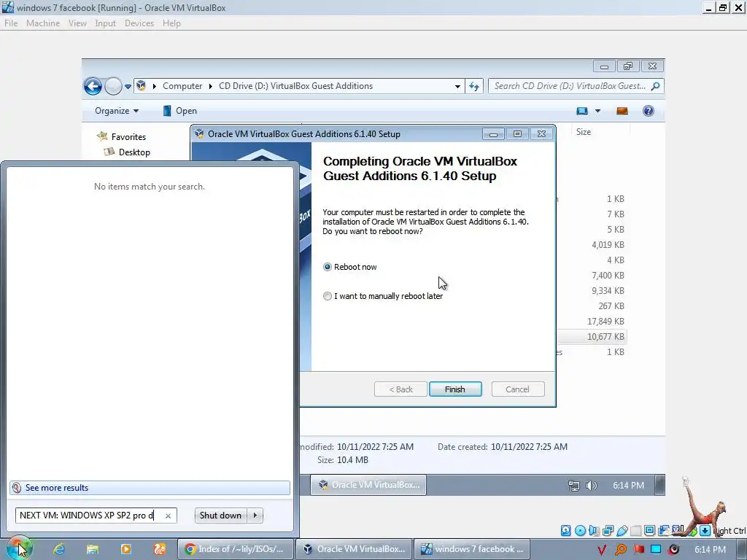Image resolution: width=747 pixels, height=560 pixels.
Task: Expand breadcrumb arrow before Computer
Action: [x=155, y=86]
